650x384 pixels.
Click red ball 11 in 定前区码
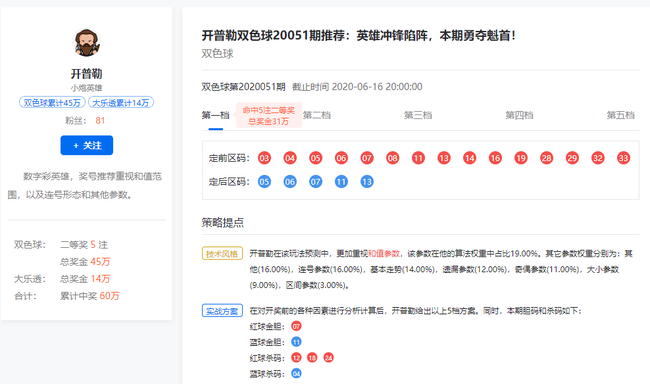(x=418, y=158)
